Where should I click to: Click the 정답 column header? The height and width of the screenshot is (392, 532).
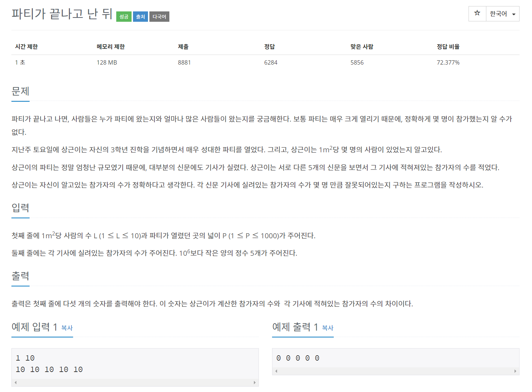[270, 47]
